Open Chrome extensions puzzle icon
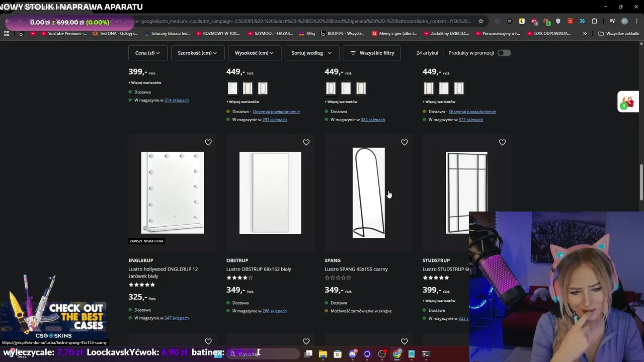 click(595, 21)
